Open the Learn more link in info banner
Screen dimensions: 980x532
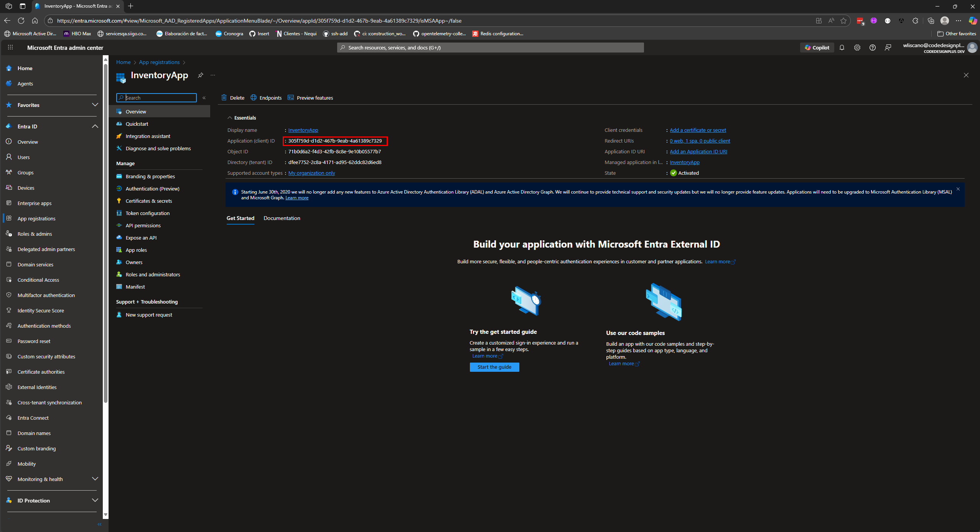297,198
